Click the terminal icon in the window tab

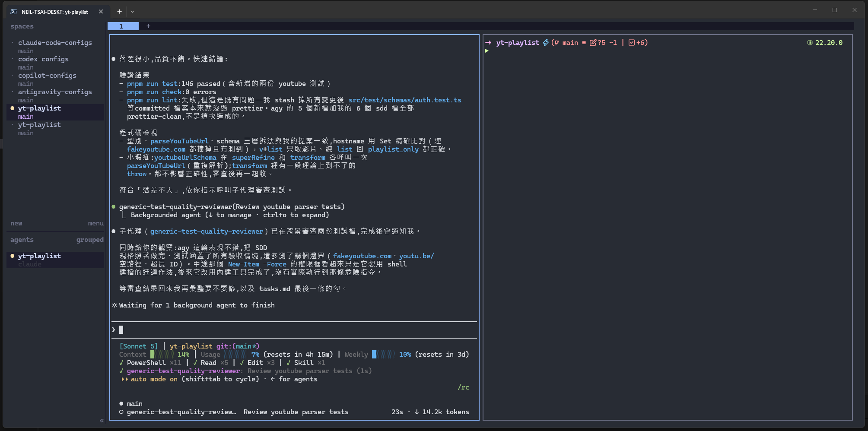[x=14, y=12]
